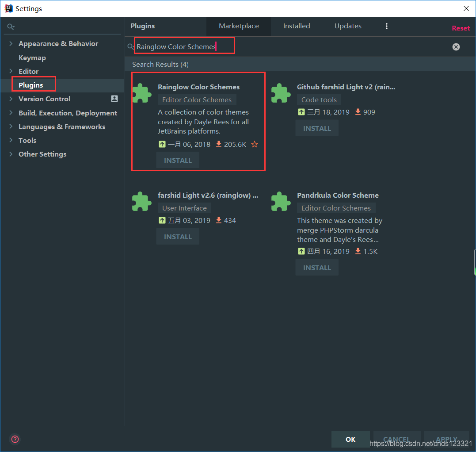Screen dimensions: 476x452
Task: Click the Plugins panel heading
Action: click(143, 26)
